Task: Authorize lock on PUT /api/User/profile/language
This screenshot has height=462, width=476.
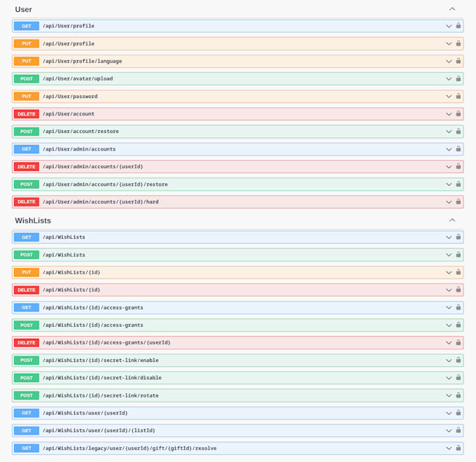Action: 458,61
